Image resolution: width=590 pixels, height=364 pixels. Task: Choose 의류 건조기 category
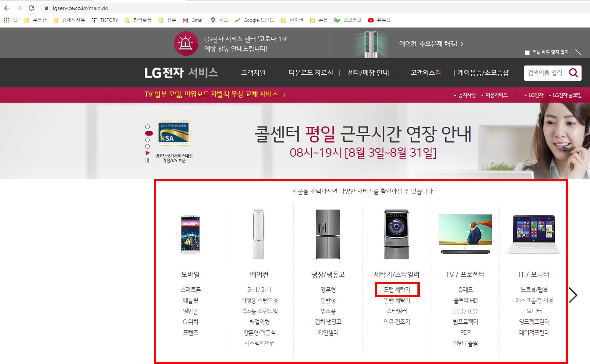[x=397, y=322]
